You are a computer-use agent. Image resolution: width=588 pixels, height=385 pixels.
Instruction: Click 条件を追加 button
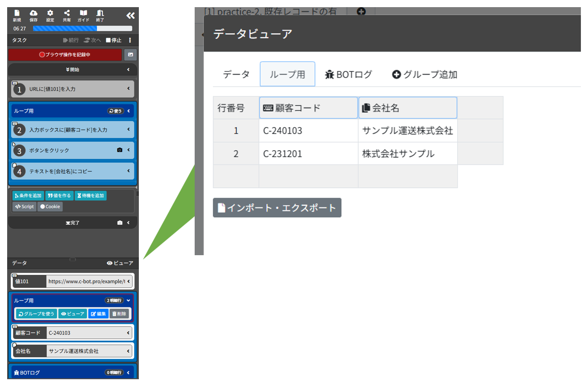[28, 195]
